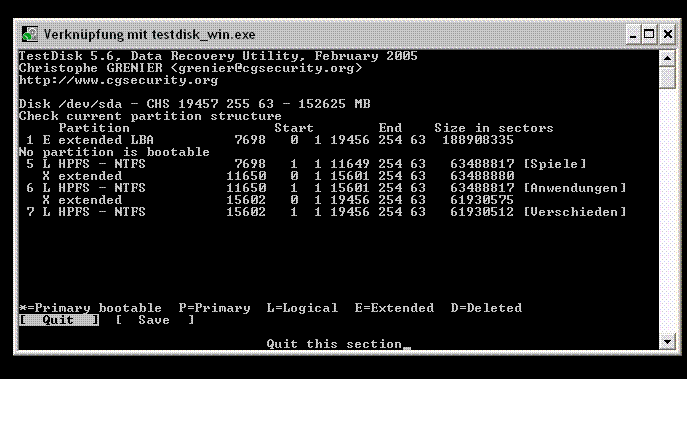Viewport: 687px width, 432px height.
Task: Click the 'L=Logical' legend entry
Action: click(x=302, y=308)
